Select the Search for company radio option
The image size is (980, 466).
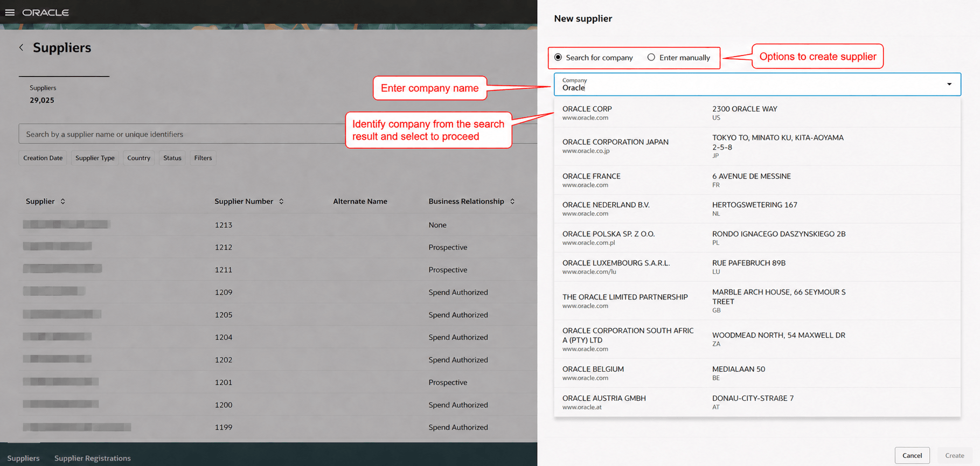tap(558, 57)
